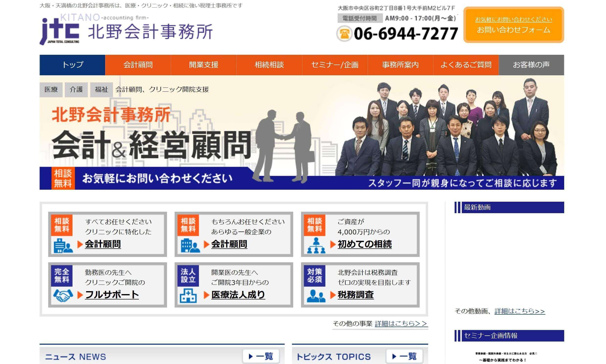Image resolution: width=606 pixels, height=364 pixels.
Task: Click the 完全無料 badge on the フルサポート card
Action: point(62,276)
